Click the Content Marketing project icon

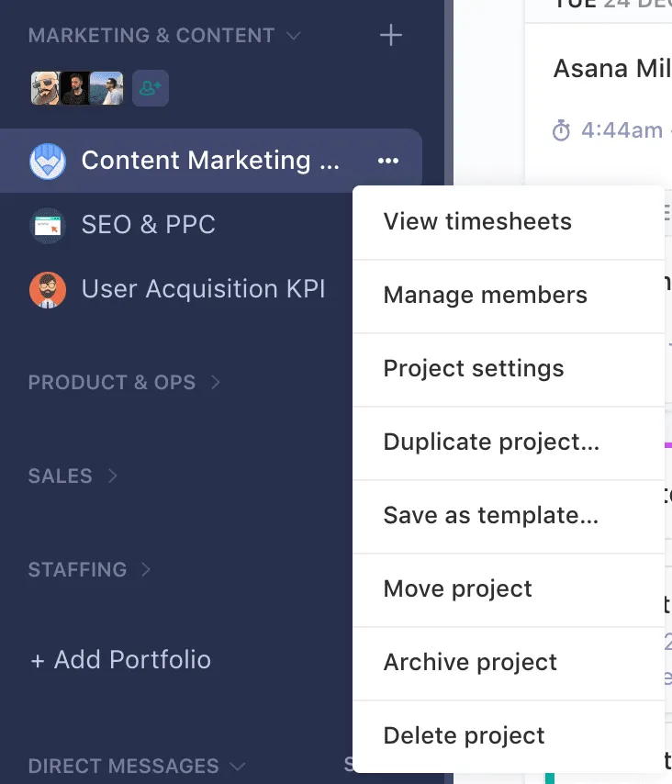pyautogui.click(x=48, y=162)
